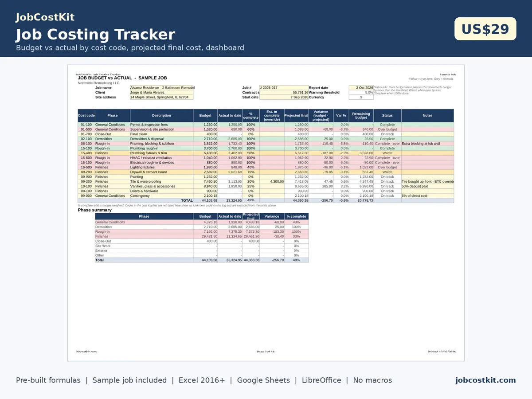Click the note 50% deposit paid
Viewport: 532px width, 399px height.
[427, 186]
